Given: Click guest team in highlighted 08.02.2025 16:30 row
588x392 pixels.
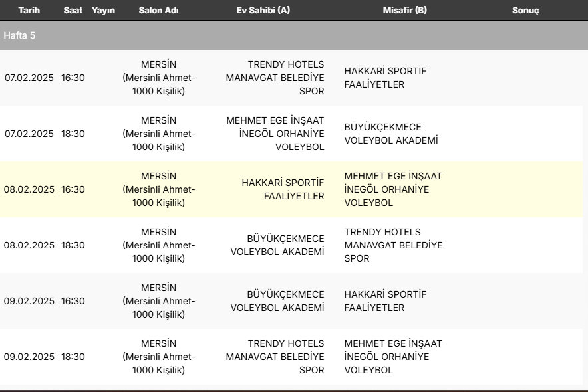Looking at the screenshot, I should tap(393, 189).
